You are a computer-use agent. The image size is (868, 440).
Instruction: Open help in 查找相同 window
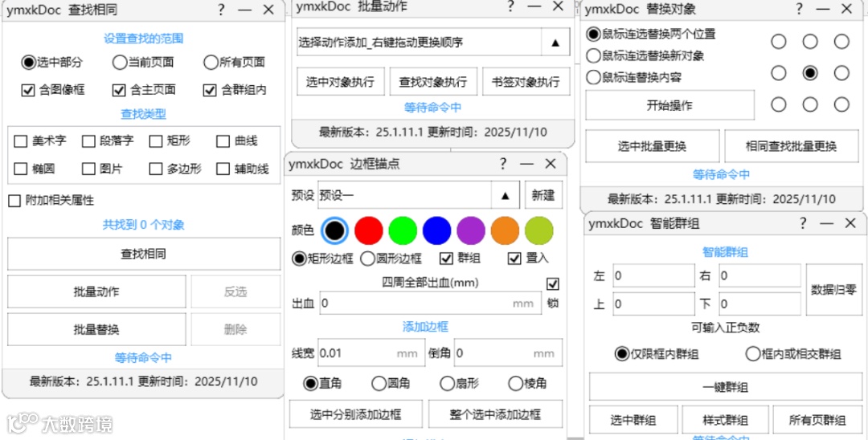coord(221,10)
